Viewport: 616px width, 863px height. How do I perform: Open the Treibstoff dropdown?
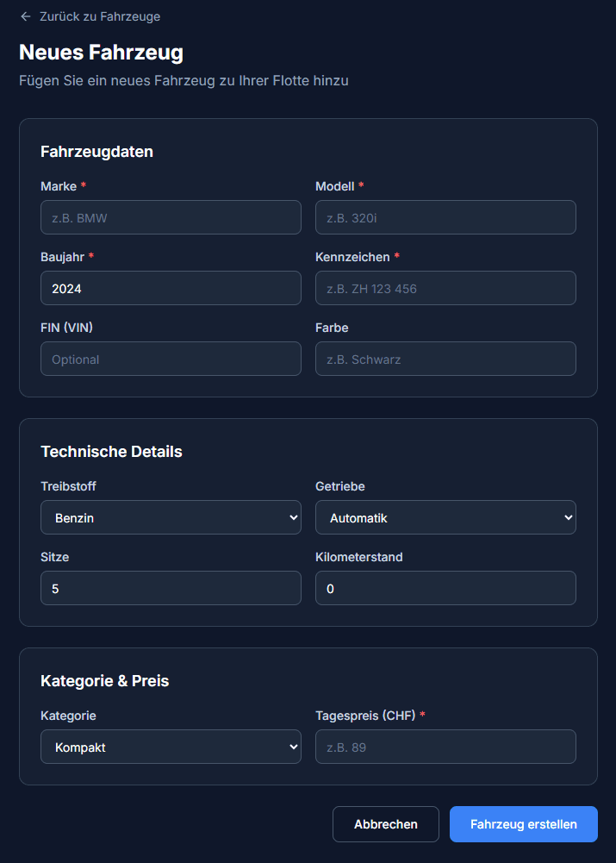coord(171,517)
